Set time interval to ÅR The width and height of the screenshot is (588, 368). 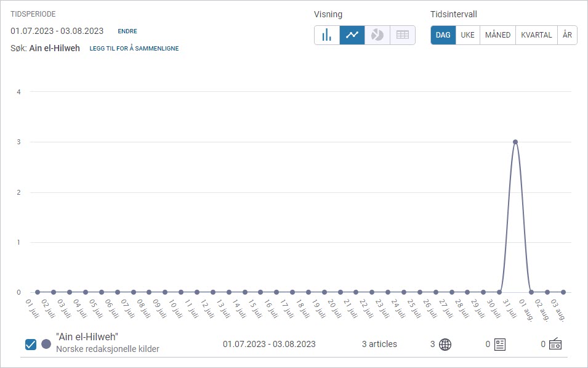(x=567, y=35)
